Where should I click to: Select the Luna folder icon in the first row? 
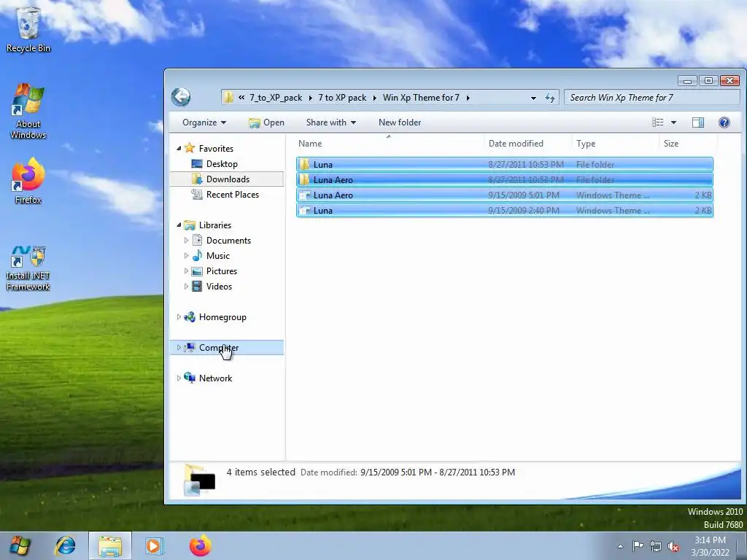point(304,164)
